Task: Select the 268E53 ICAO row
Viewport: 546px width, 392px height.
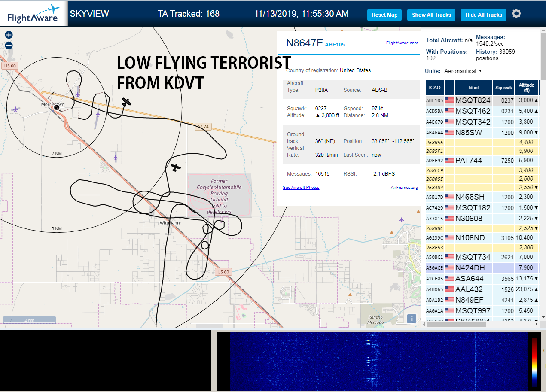Action: [x=482, y=248]
